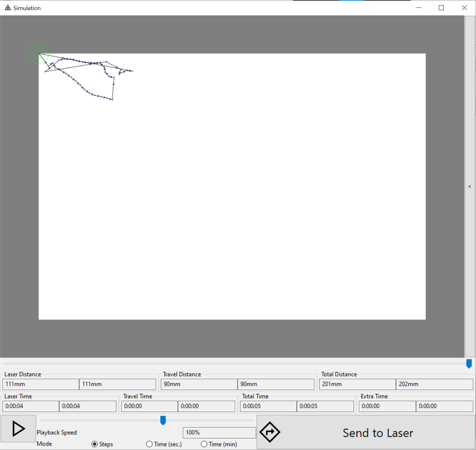Click the Laser Time label

18,396
